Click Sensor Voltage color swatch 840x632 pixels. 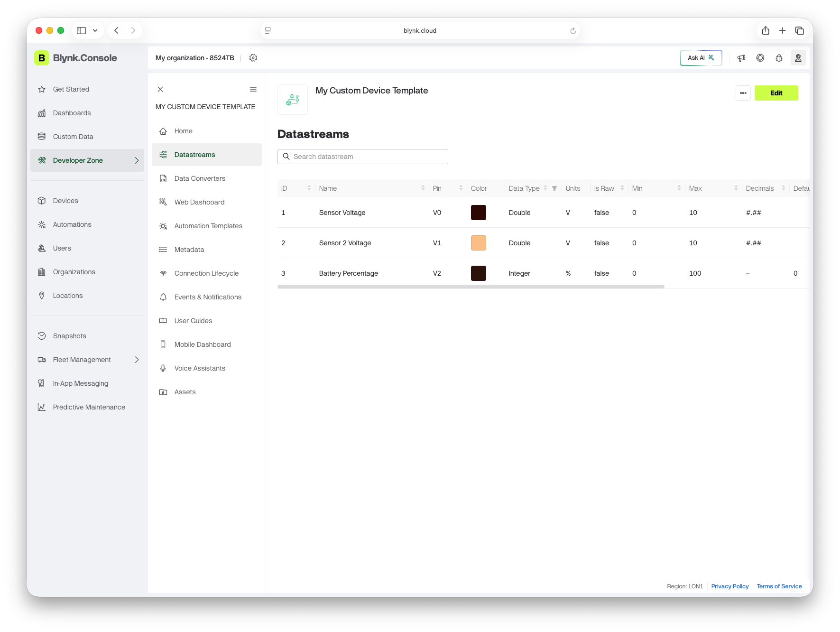(x=479, y=213)
